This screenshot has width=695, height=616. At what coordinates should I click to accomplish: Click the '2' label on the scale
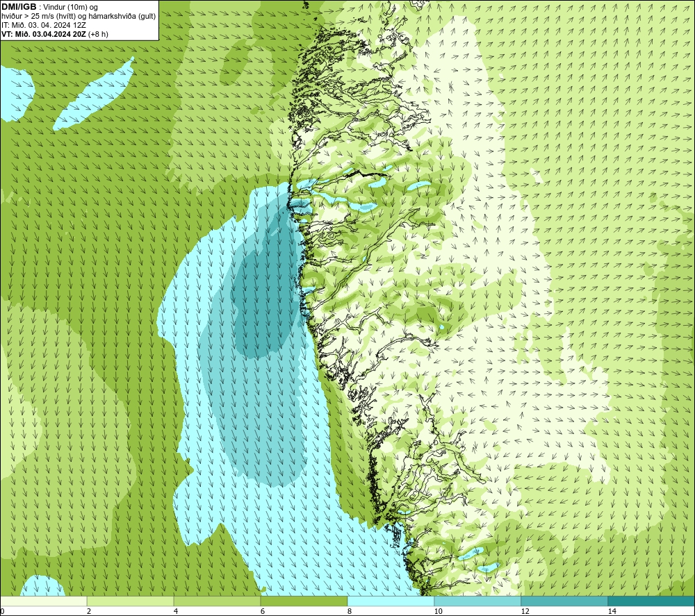[89, 611]
